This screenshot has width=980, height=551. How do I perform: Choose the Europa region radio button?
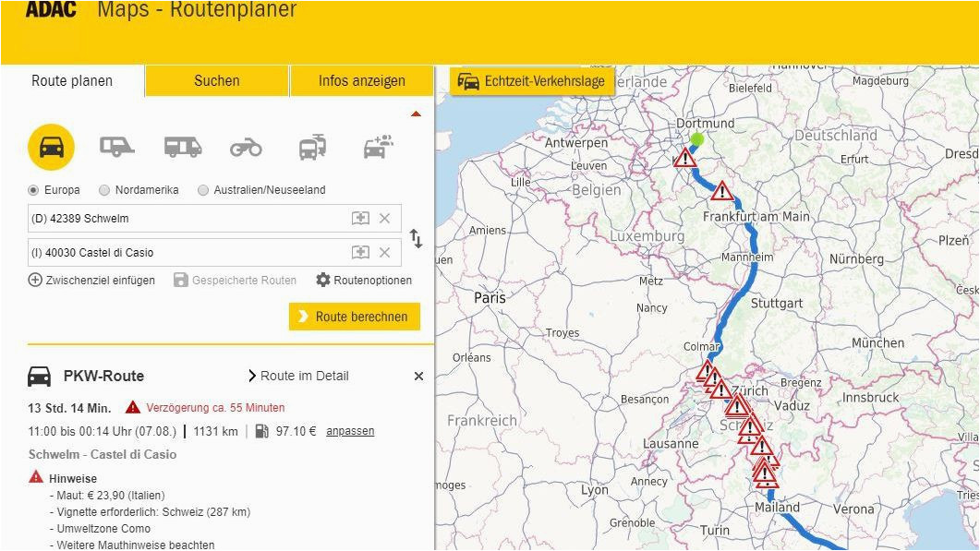click(x=33, y=190)
